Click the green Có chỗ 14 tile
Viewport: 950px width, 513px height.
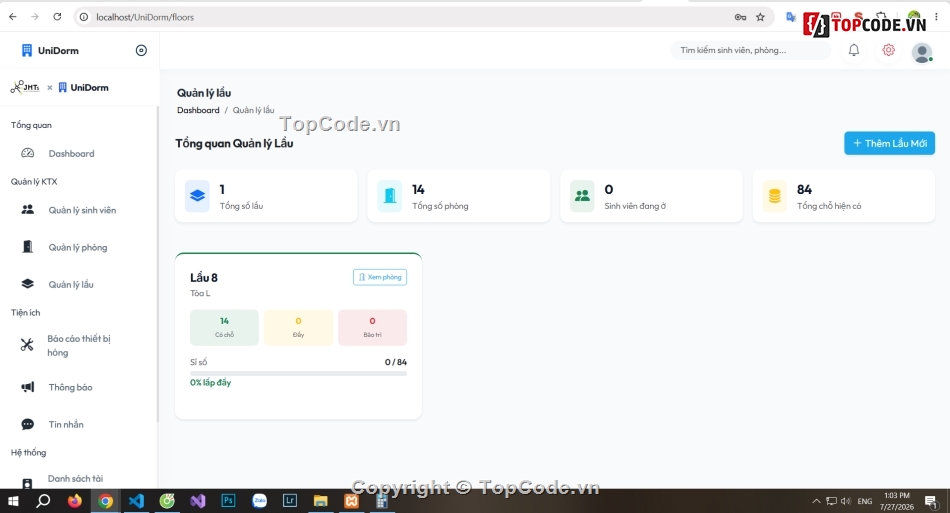(x=224, y=328)
